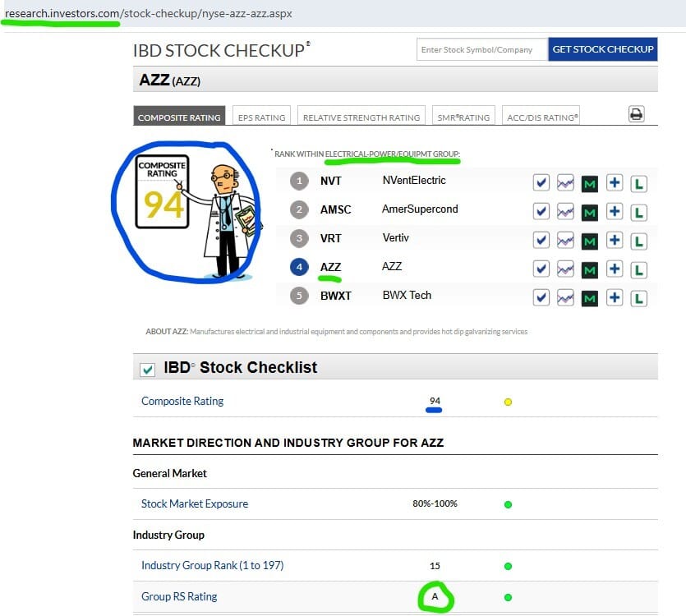Click the green M icon for AZZ

pyautogui.click(x=590, y=270)
